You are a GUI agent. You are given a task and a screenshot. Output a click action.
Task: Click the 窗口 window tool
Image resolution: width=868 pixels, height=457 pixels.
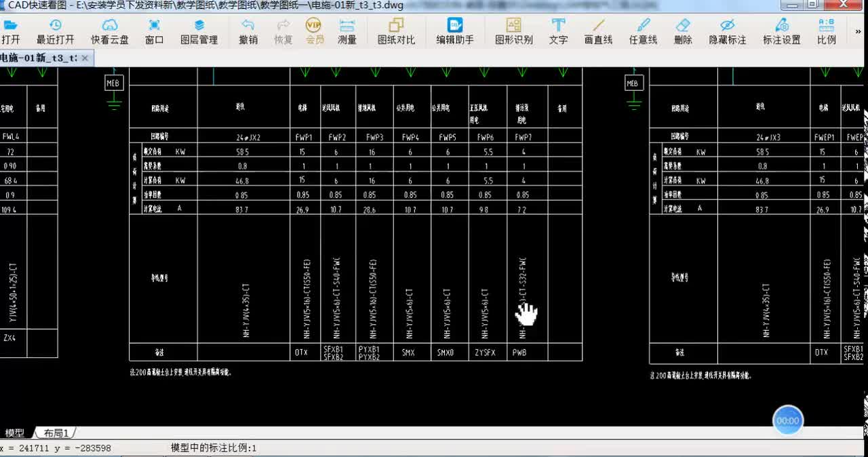(x=155, y=32)
